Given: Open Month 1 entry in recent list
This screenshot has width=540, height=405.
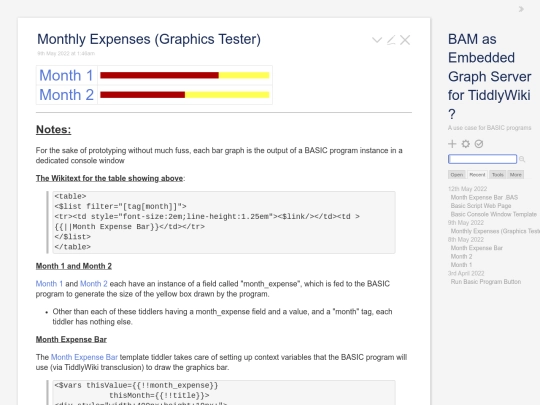Looking at the screenshot, I should [461, 265].
